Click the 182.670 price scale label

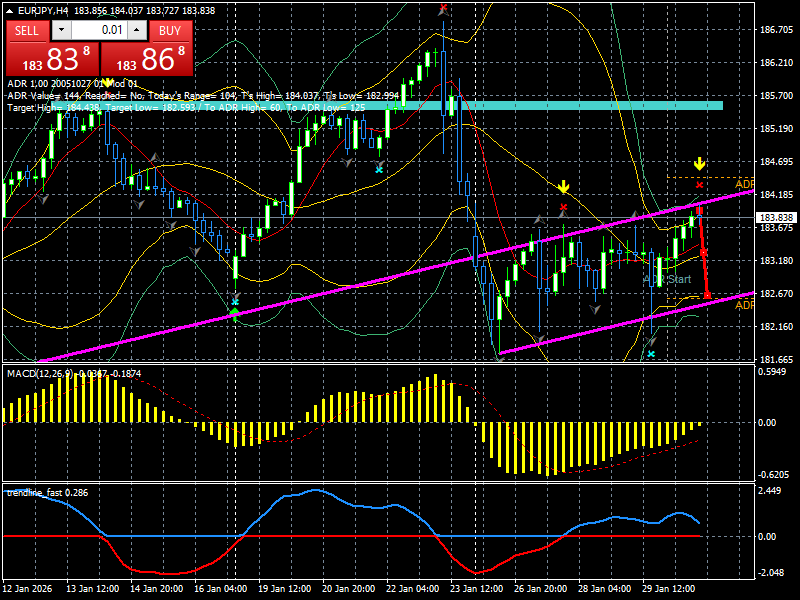click(x=776, y=294)
